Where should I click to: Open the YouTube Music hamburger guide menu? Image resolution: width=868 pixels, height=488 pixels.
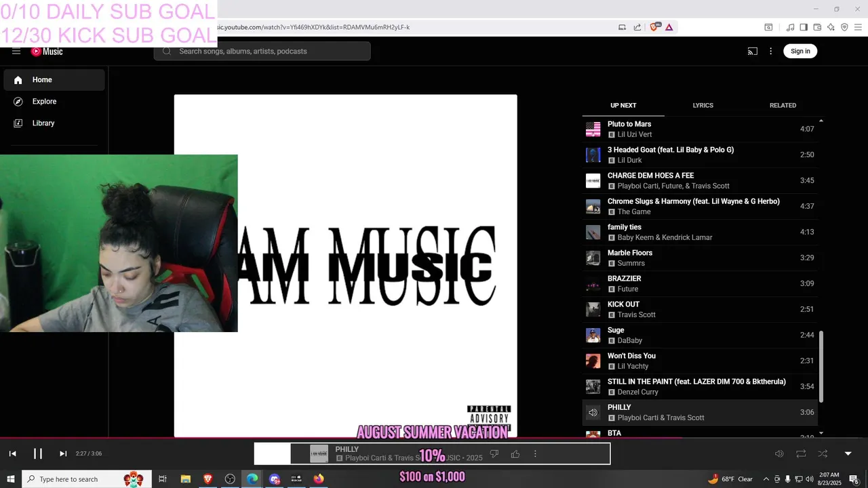coord(16,52)
